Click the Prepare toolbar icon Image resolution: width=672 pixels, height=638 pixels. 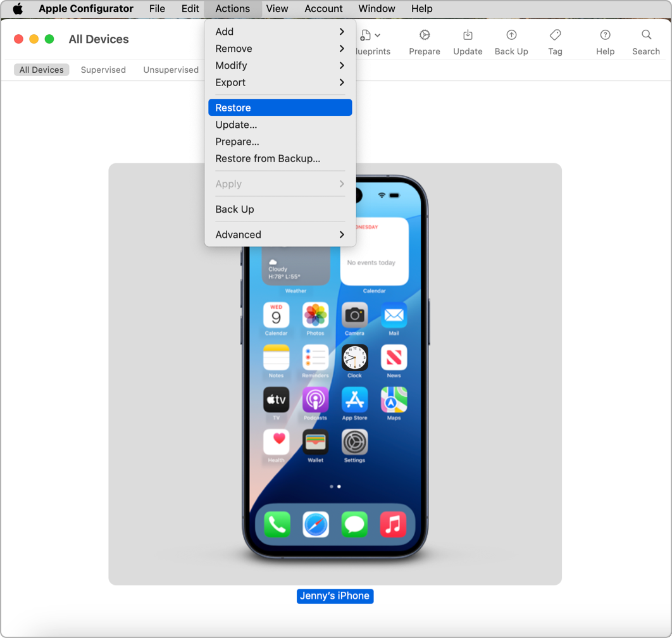(425, 35)
